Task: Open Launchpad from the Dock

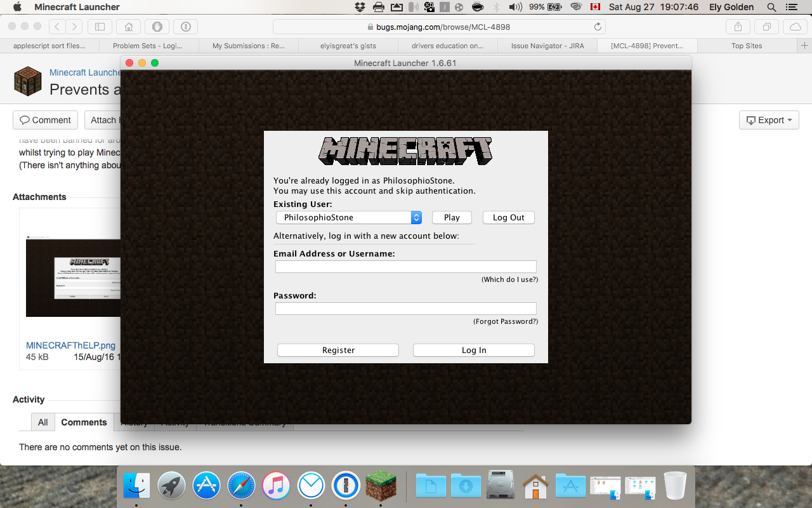Action: pos(171,486)
